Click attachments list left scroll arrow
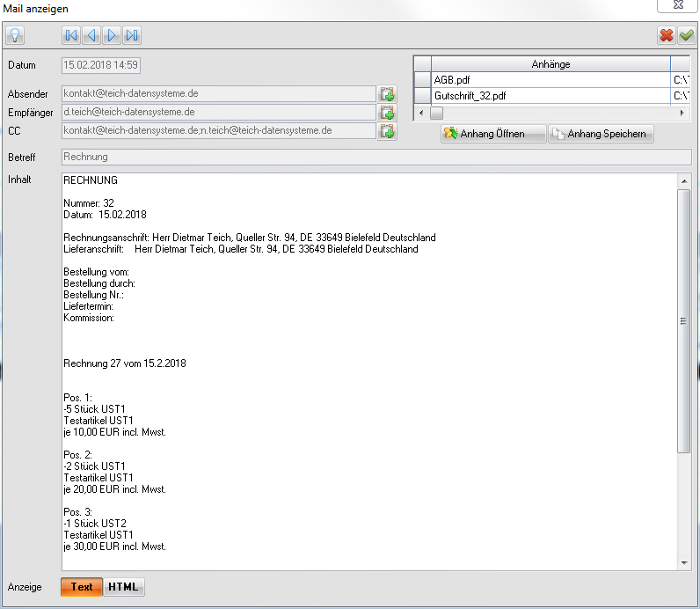This screenshot has height=609, width=700. pyautogui.click(x=421, y=113)
